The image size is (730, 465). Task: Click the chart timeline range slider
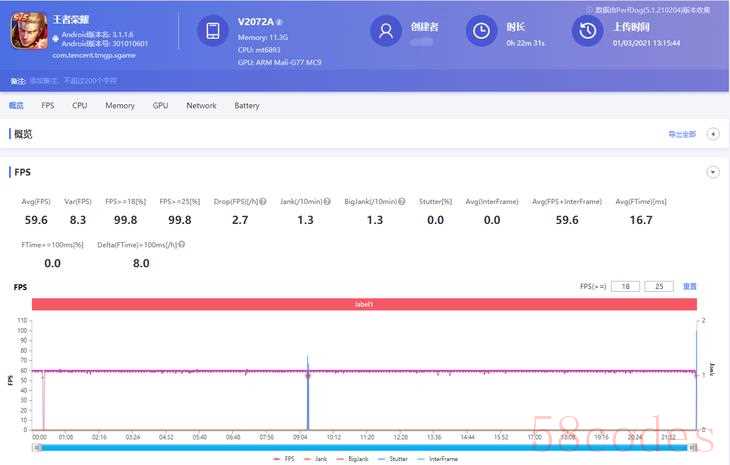pos(365,446)
